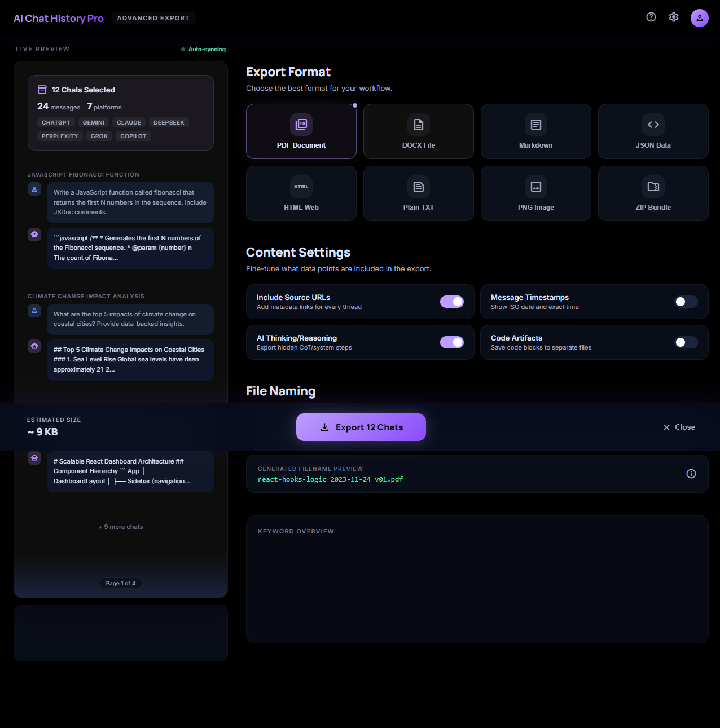Click the '+ 9 more chats' link
The width and height of the screenshot is (720, 728).
(x=121, y=527)
